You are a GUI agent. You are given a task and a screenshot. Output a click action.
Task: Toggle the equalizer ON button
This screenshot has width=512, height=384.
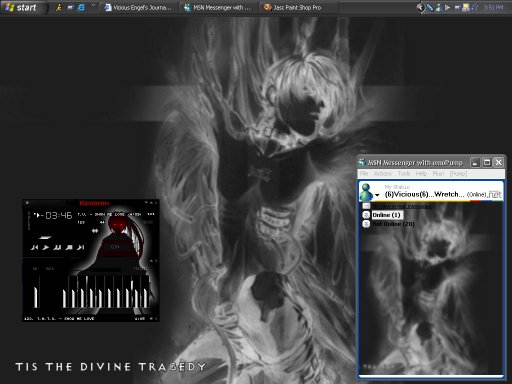[35, 268]
